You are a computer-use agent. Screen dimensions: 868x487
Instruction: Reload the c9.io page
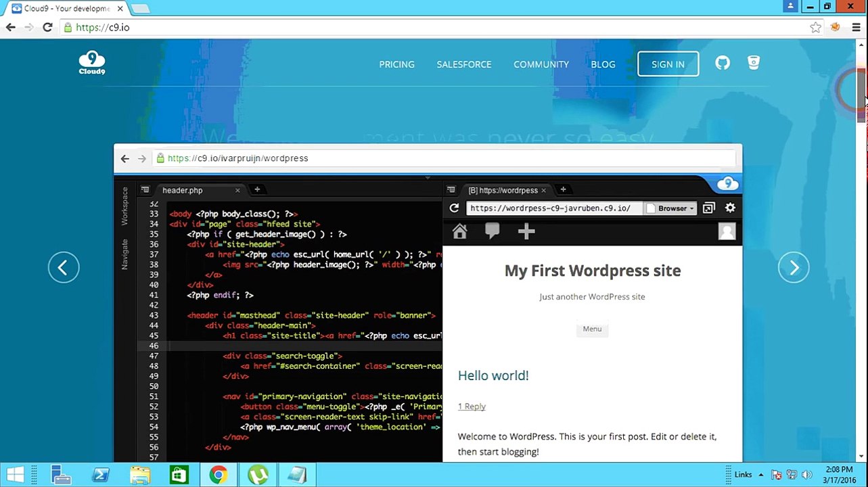[47, 27]
